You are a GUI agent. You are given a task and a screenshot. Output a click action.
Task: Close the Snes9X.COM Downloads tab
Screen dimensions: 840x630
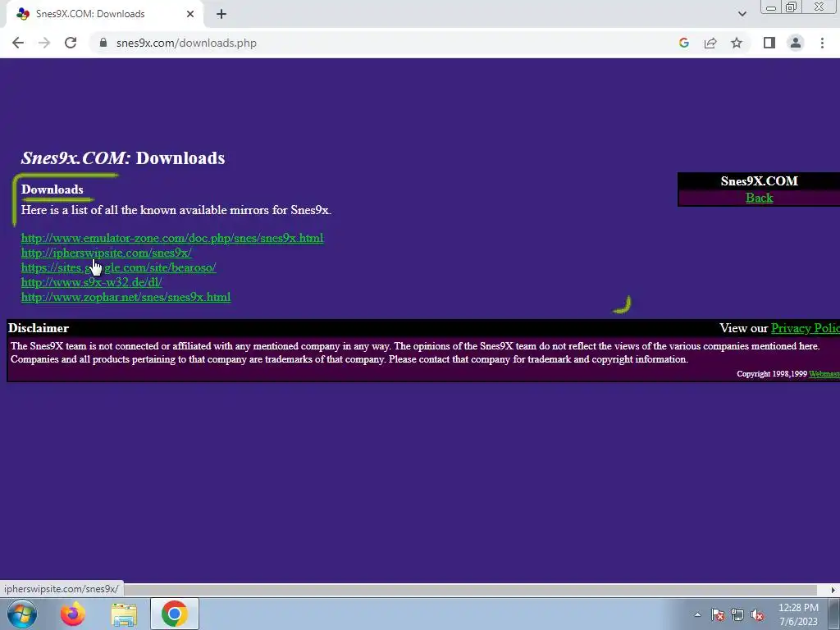(x=190, y=14)
